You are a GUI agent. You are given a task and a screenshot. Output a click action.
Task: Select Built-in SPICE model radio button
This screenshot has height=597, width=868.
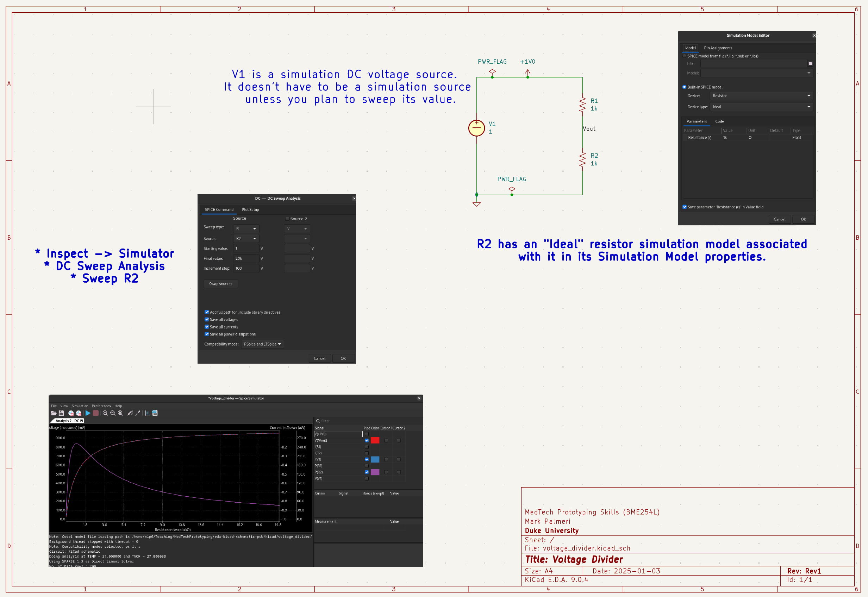pos(684,87)
